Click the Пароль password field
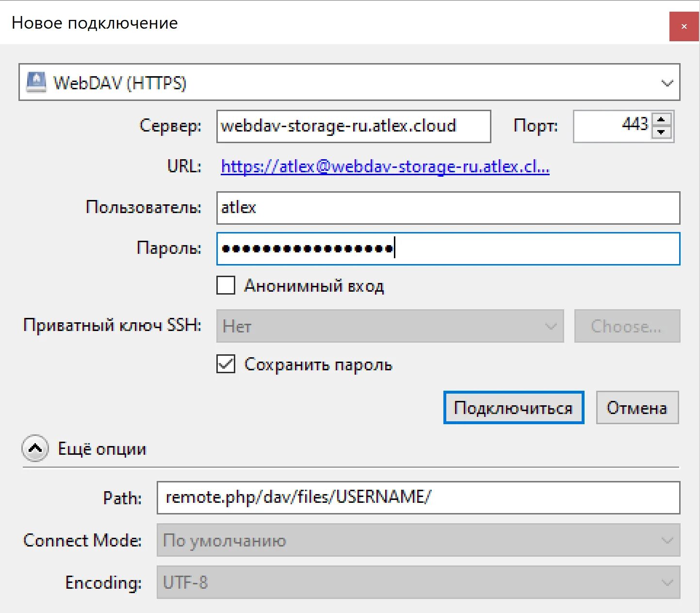Screen dimensions: 700x613 448,249
